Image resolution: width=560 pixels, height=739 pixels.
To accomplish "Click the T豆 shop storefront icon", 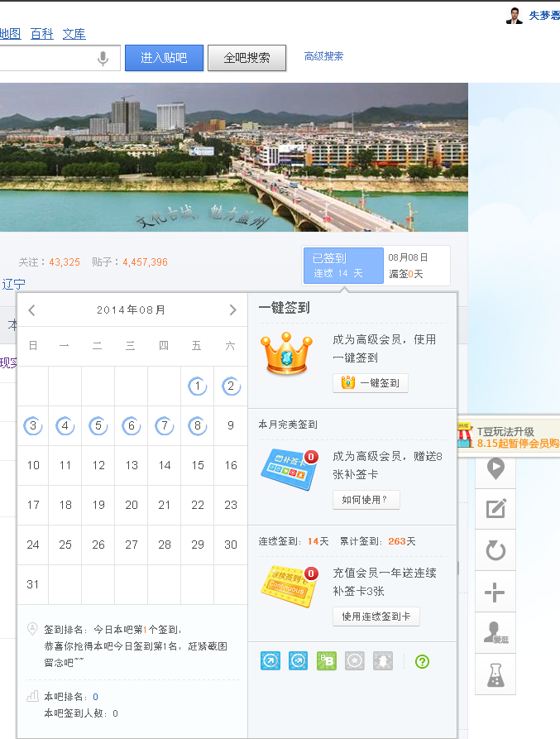I will [464, 434].
